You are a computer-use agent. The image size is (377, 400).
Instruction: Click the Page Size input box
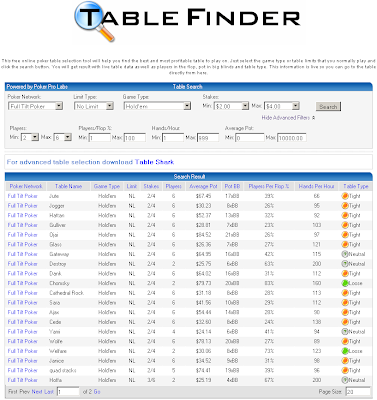pyautogui.click(x=358, y=391)
